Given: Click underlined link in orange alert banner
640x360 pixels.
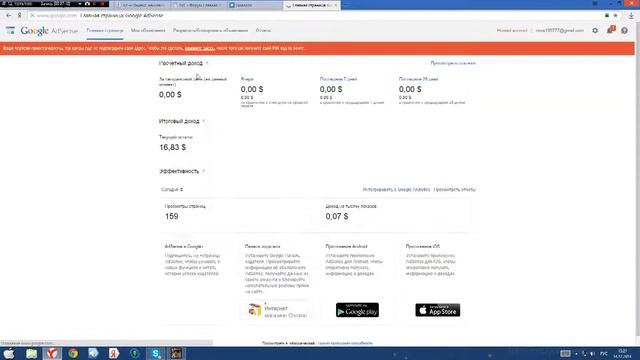Looking at the screenshot, I should pos(199,48).
